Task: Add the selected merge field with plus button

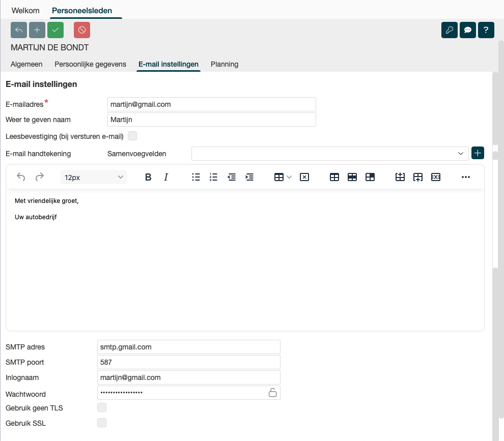Action: tap(478, 153)
